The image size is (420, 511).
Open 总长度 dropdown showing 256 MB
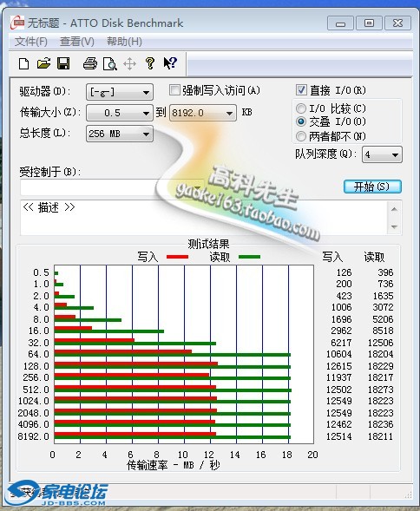pyautogui.click(x=120, y=134)
